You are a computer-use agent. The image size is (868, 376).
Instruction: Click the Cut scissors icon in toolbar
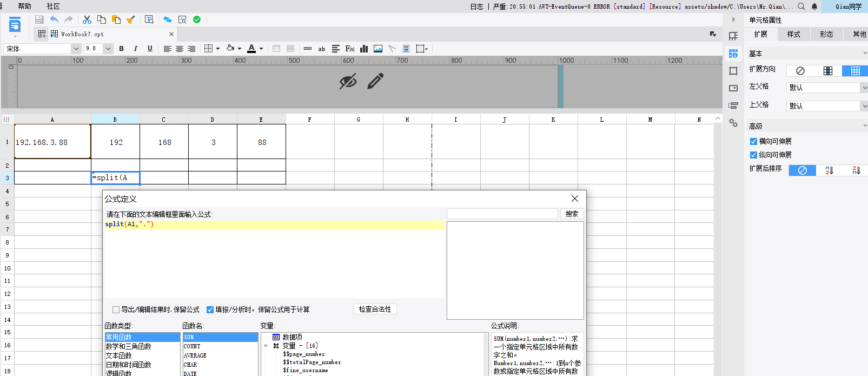(x=87, y=19)
